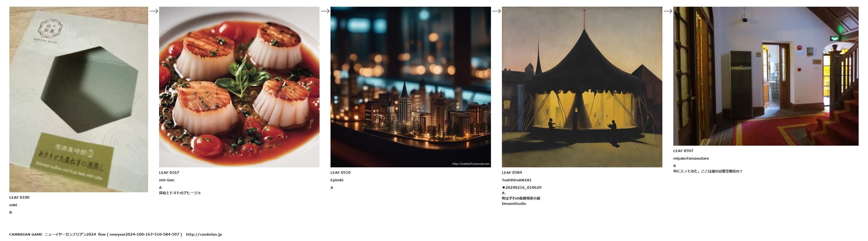
Task: Click the CAMBRIAN GAME footer title
Action: (26, 234)
